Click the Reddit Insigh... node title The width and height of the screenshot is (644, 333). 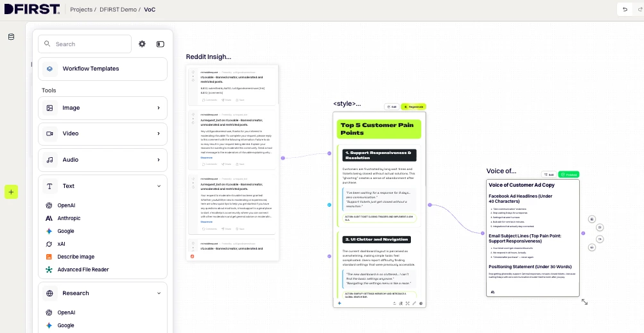coord(209,56)
